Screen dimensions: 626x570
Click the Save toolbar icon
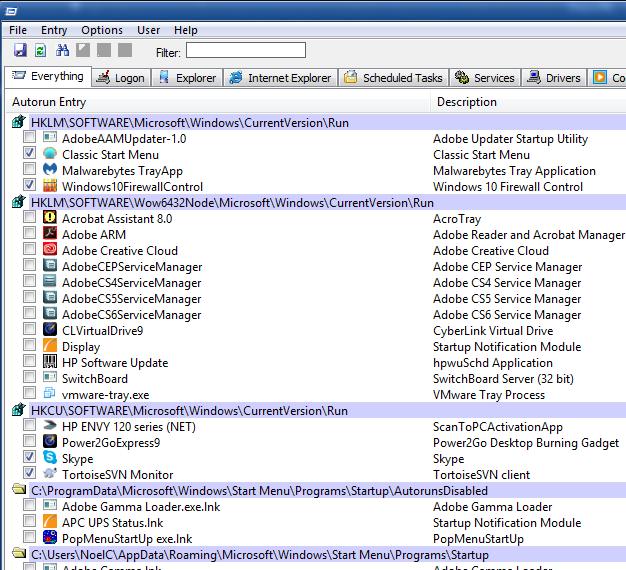[20, 50]
